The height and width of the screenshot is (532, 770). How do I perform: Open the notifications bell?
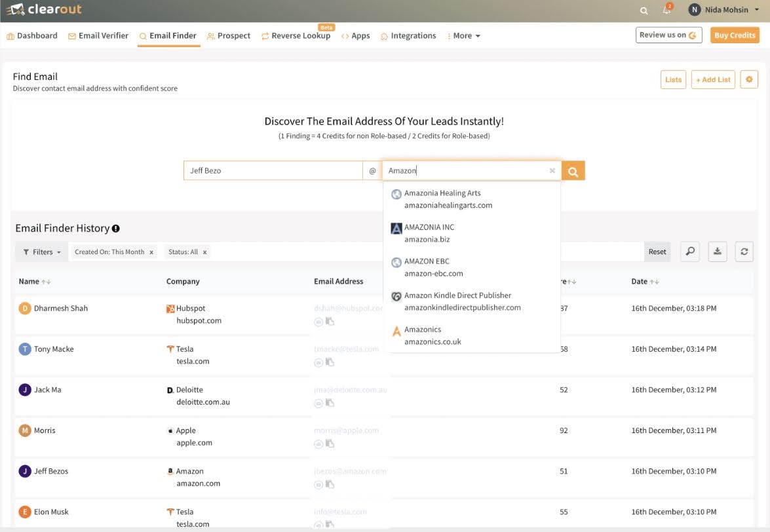click(x=667, y=9)
